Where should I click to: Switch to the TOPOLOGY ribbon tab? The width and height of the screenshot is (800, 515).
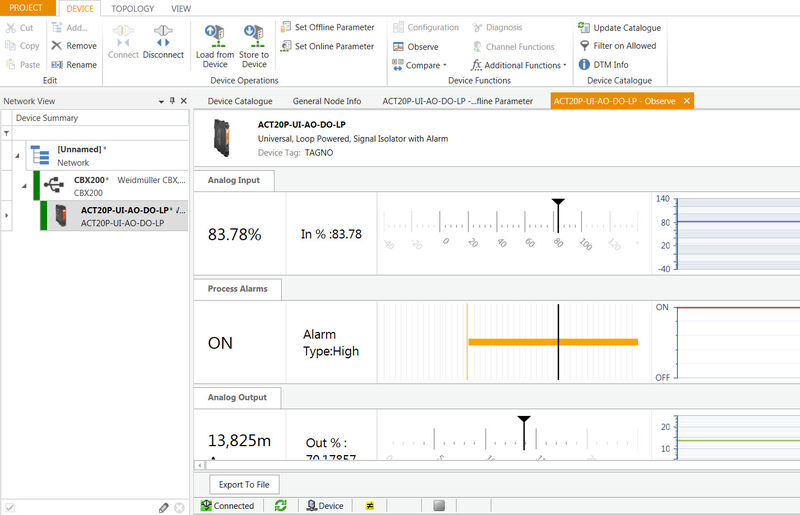(x=133, y=8)
